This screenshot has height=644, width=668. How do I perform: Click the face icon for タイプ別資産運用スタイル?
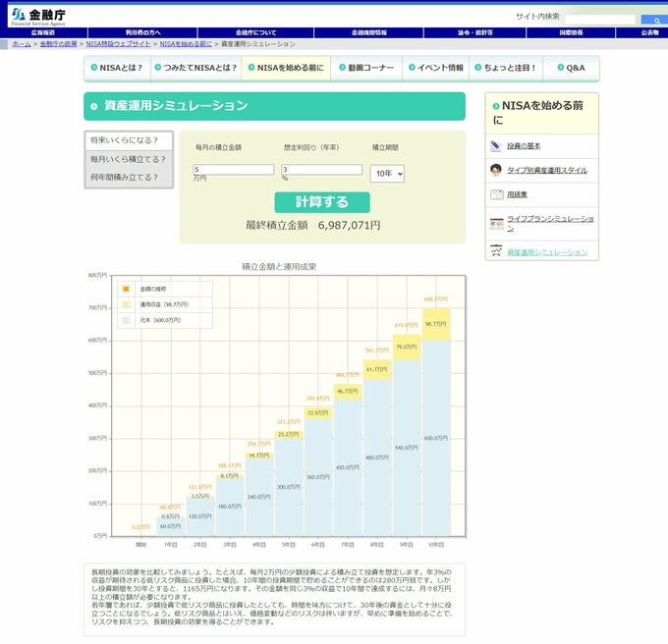(x=496, y=170)
